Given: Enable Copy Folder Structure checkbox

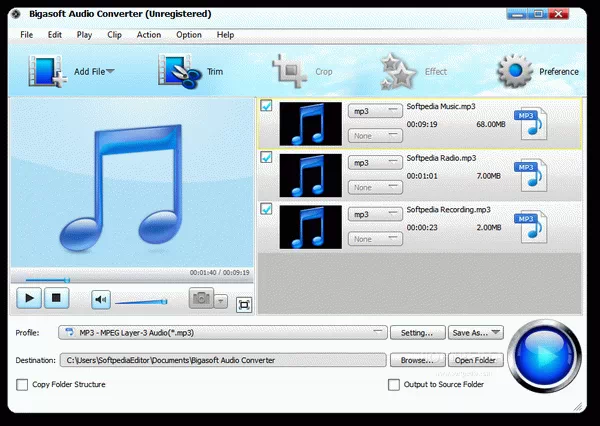Looking at the screenshot, I should coord(22,385).
